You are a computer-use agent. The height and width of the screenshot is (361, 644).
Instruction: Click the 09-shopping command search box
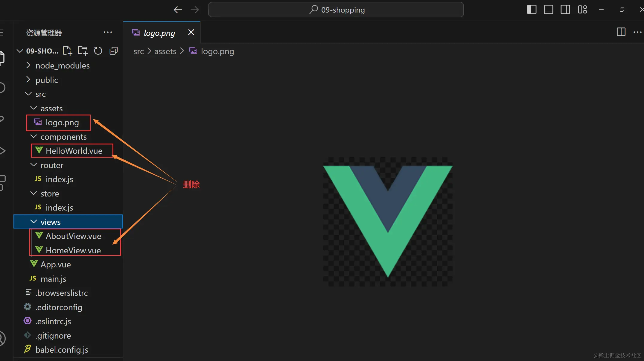point(336,10)
